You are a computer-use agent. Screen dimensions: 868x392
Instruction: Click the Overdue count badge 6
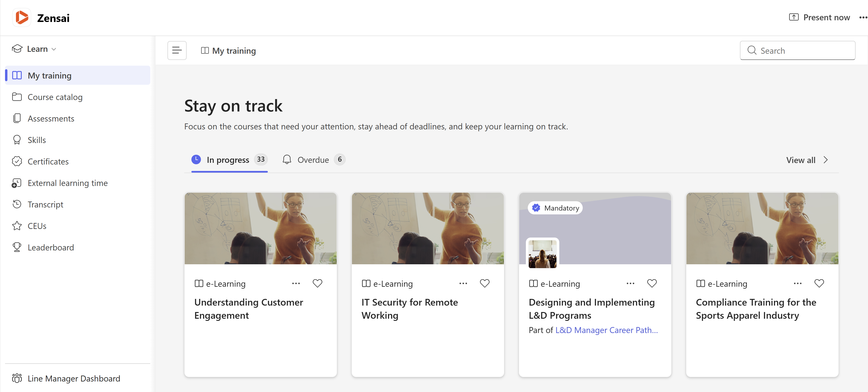coord(340,160)
